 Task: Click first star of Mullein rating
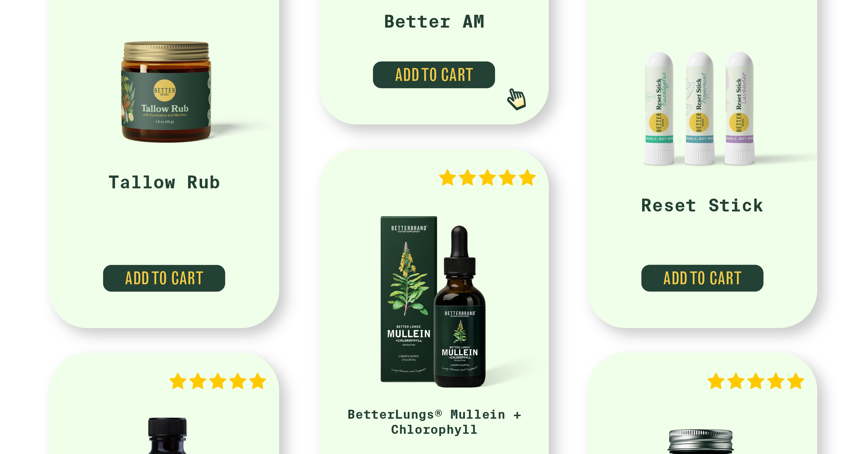pos(448,178)
